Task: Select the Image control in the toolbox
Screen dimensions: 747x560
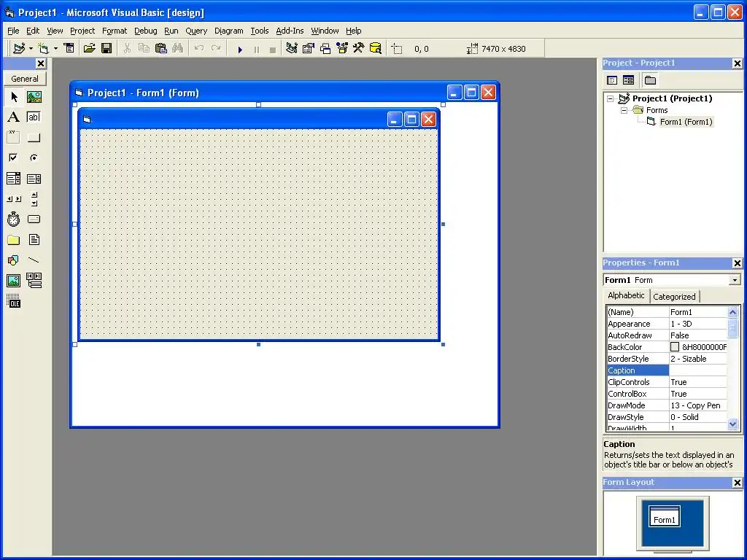Action: pos(14,281)
